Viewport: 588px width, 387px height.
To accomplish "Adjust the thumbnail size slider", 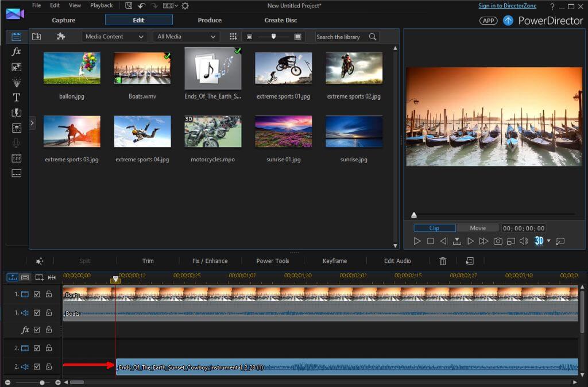I will coord(273,37).
